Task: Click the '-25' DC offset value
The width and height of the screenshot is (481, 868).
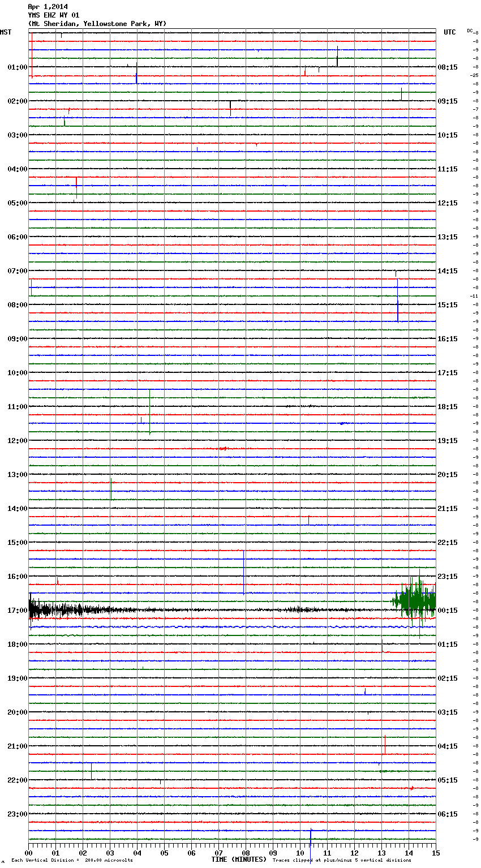Action: pyautogui.click(x=474, y=75)
